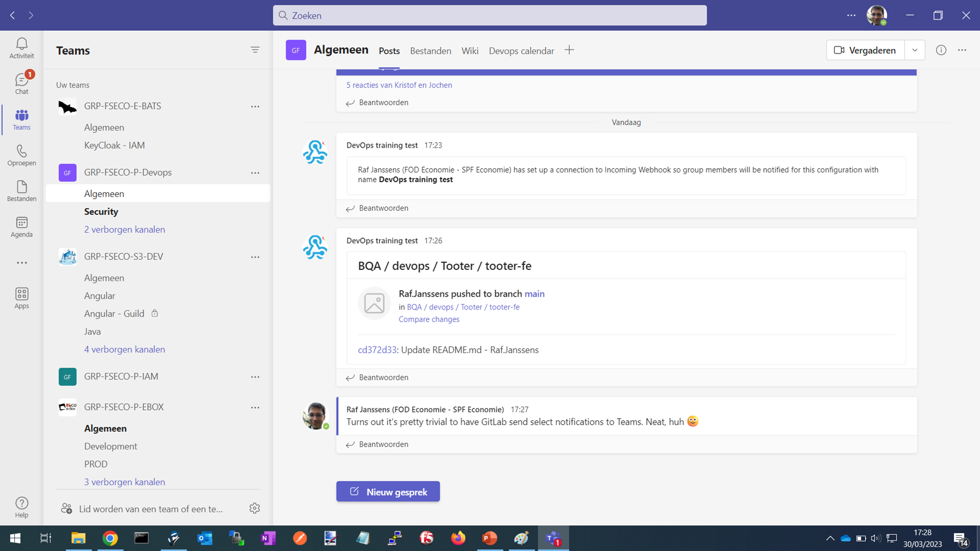
Task: Switch to the Bestanden tab
Action: (430, 51)
